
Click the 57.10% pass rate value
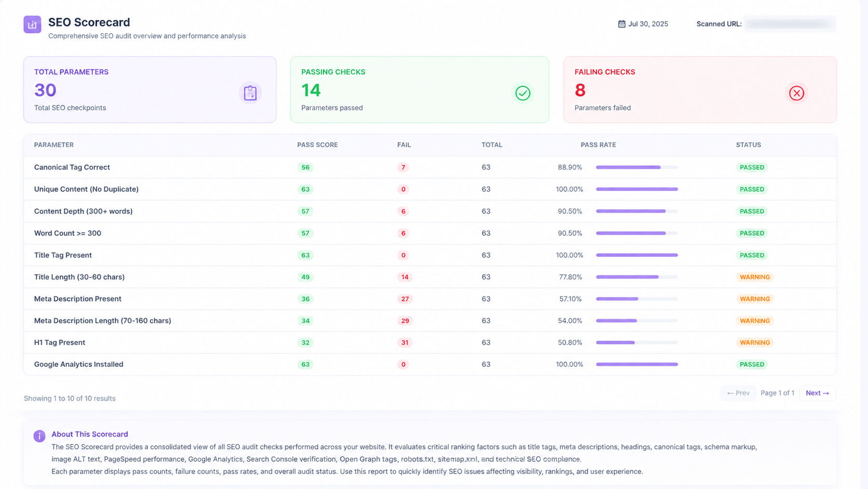[571, 299]
